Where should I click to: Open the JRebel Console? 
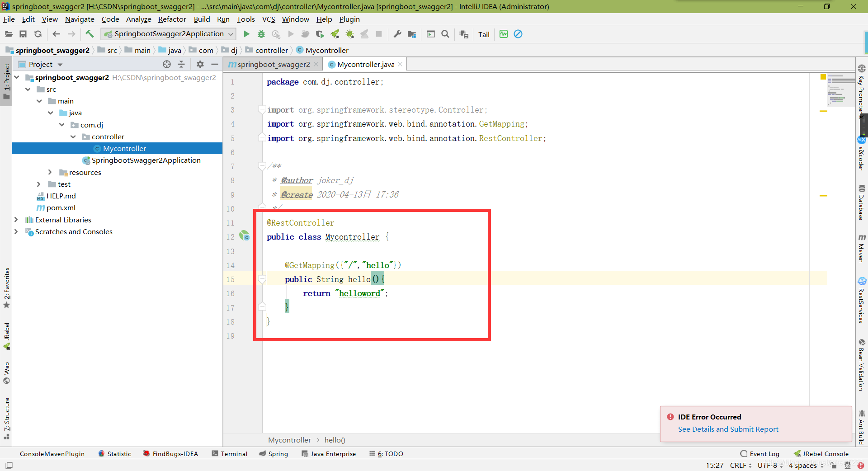821,454
